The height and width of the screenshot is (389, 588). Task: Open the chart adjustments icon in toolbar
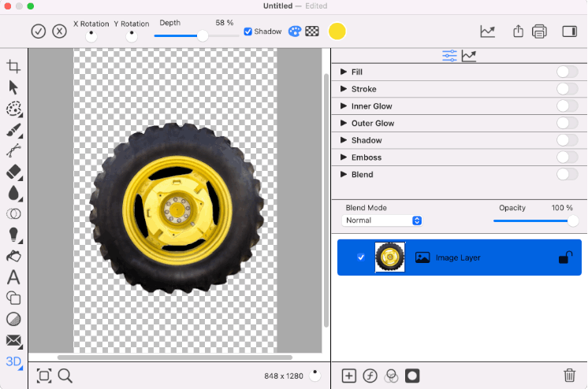[x=487, y=31]
